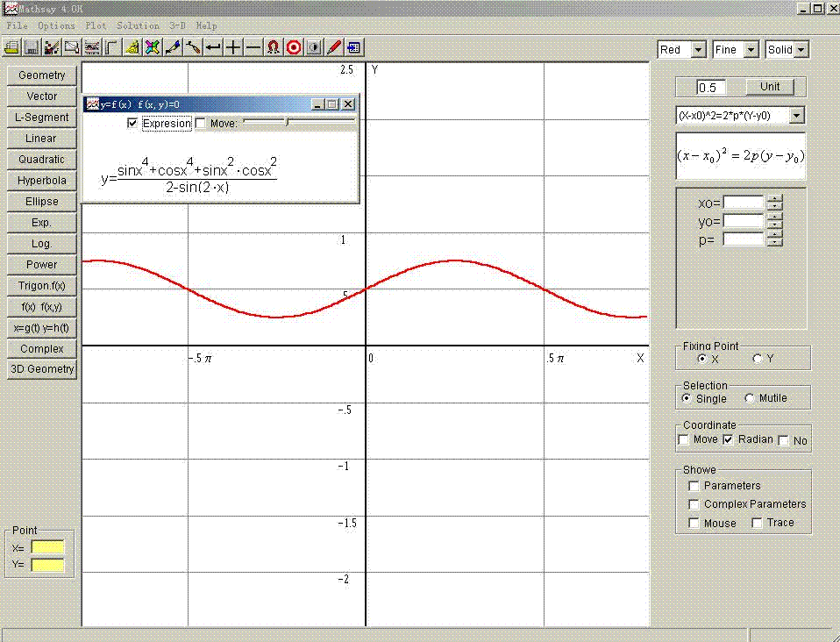Increase the xo value with up spinner
This screenshot has height=642, width=840.
pos(774,199)
